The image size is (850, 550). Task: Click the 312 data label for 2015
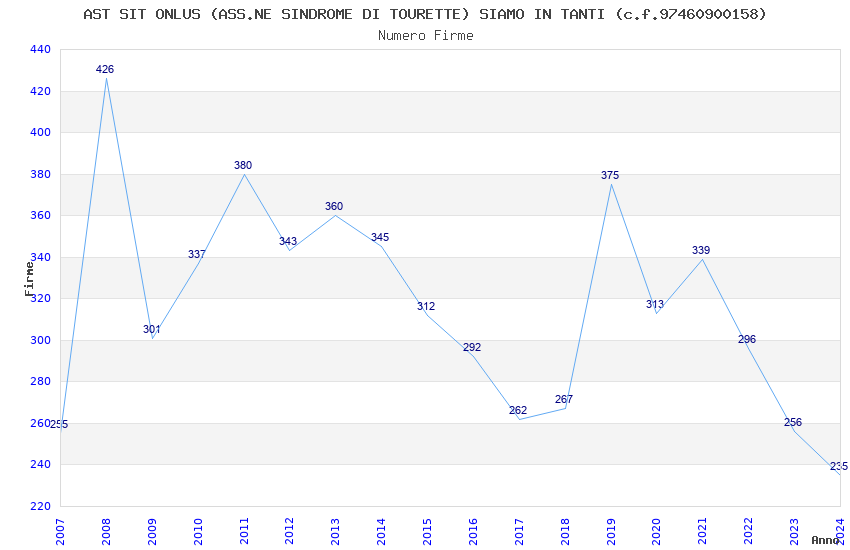pos(426,306)
